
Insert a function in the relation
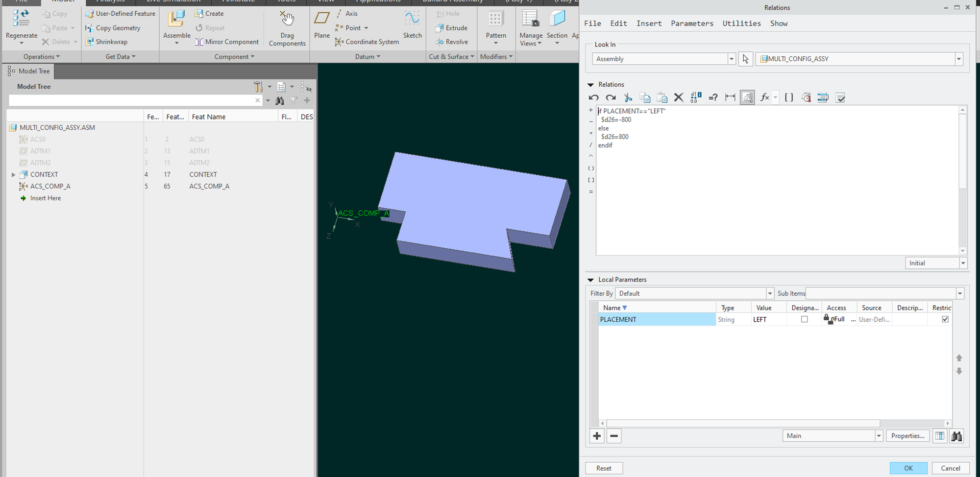click(x=764, y=97)
